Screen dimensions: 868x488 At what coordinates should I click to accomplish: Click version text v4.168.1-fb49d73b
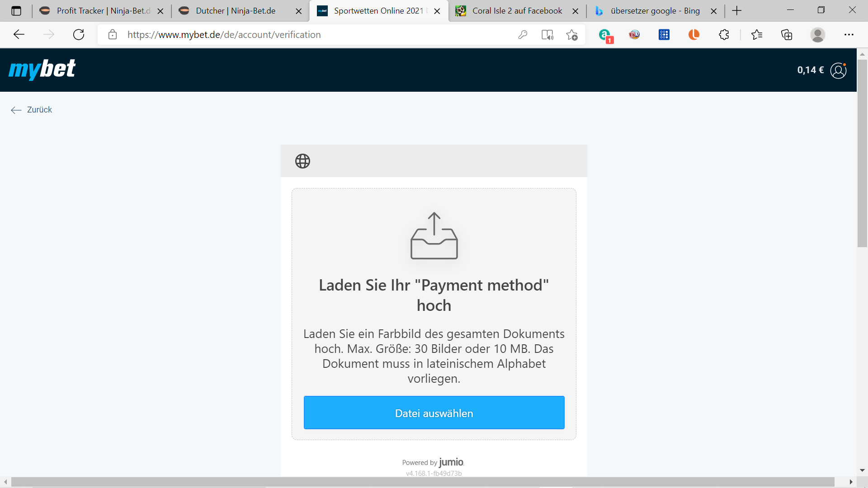tap(434, 473)
